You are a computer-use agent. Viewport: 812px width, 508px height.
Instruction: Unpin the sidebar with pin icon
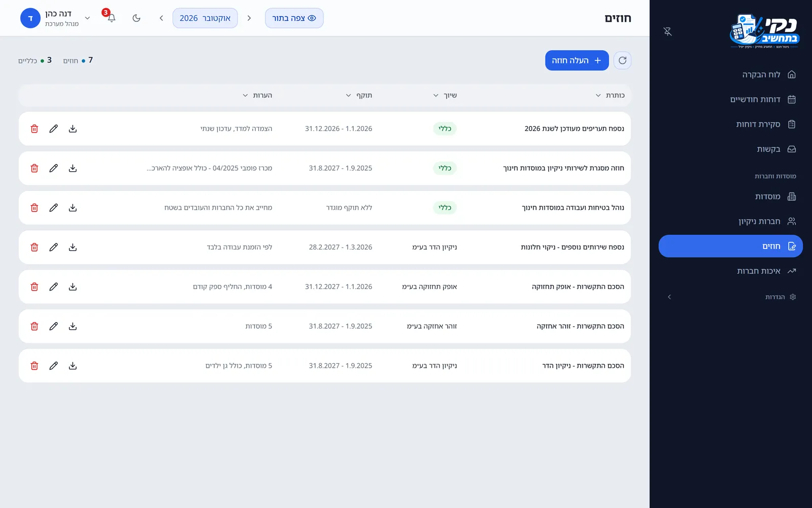[668, 31]
